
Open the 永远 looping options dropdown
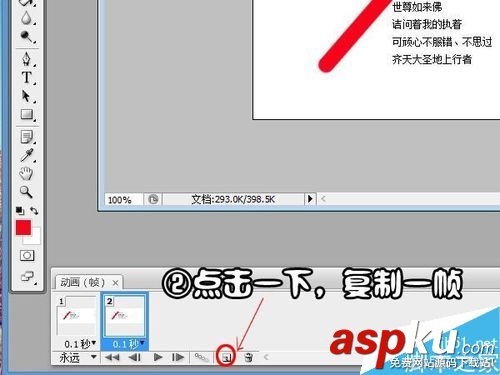(x=77, y=358)
